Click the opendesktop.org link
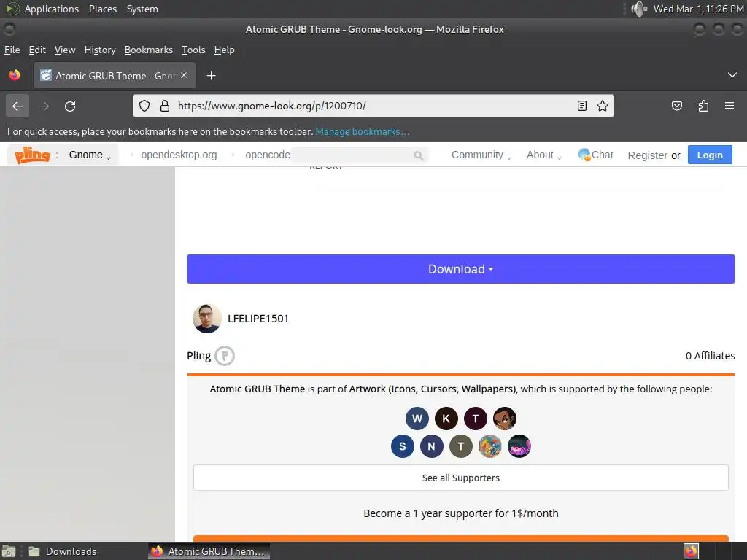The height and width of the screenshot is (560, 747). click(179, 155)
